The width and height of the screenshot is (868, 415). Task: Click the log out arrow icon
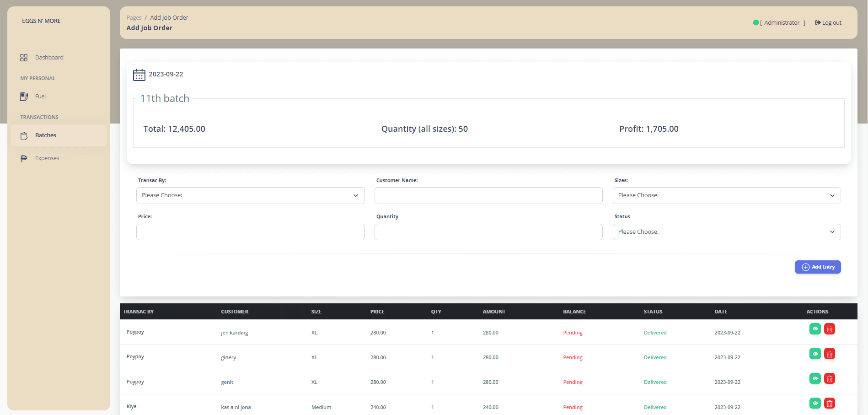818,22
